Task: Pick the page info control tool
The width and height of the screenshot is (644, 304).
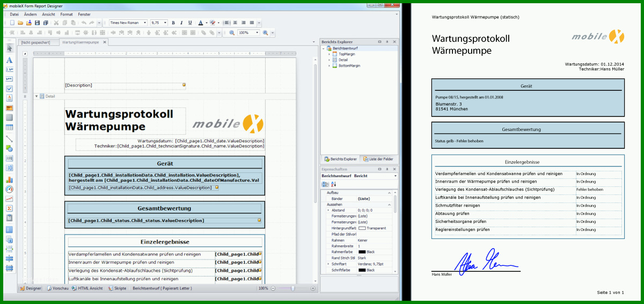Action: tap(9, 240)
